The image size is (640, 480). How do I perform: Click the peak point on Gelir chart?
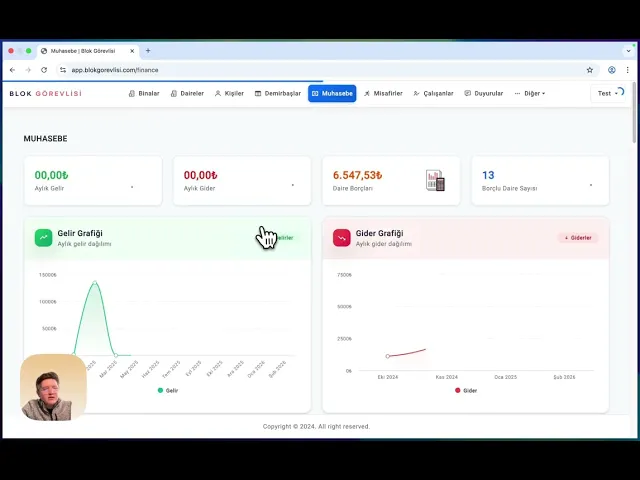pos(95,282)
